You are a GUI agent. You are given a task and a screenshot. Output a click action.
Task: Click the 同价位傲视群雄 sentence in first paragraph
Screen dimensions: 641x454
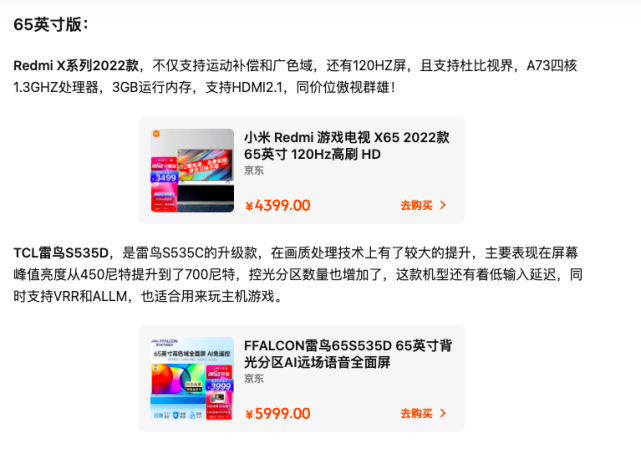(345, 87)
